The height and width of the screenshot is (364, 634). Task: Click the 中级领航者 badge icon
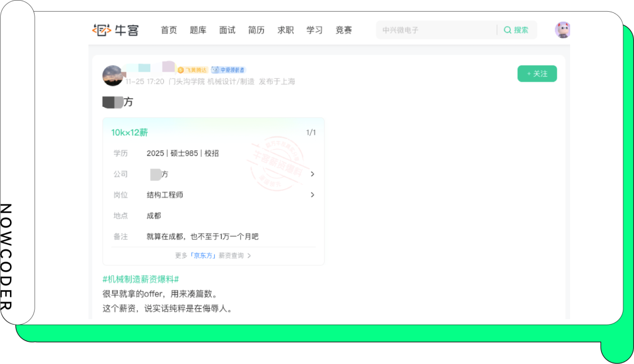215,70
